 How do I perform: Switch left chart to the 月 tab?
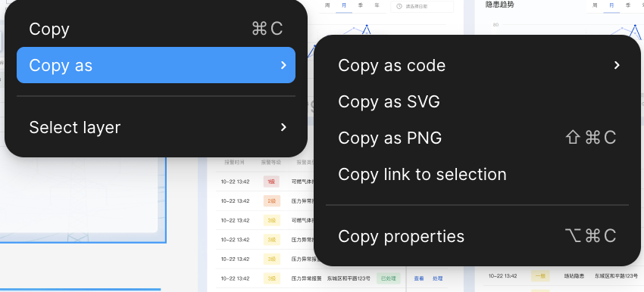(344, 6)
